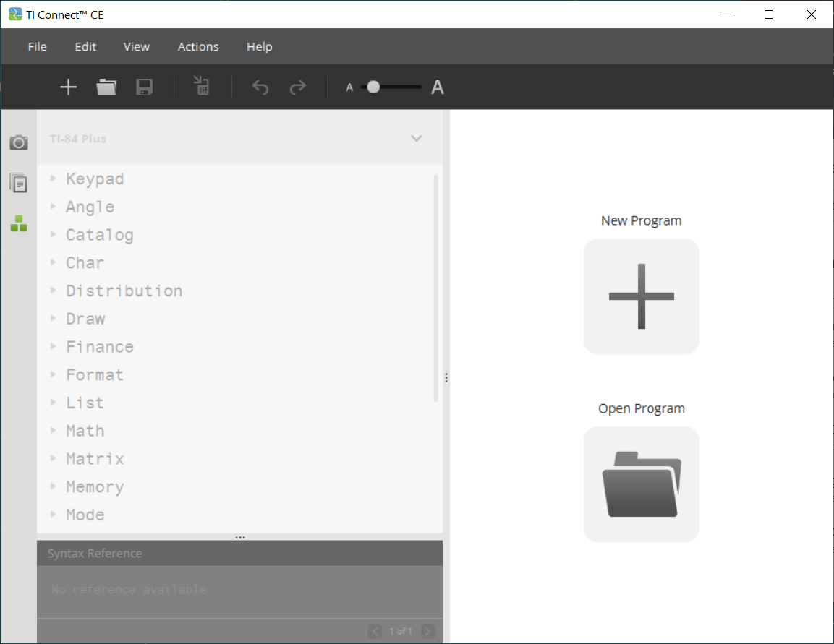Select the Finance tree item

100,347
